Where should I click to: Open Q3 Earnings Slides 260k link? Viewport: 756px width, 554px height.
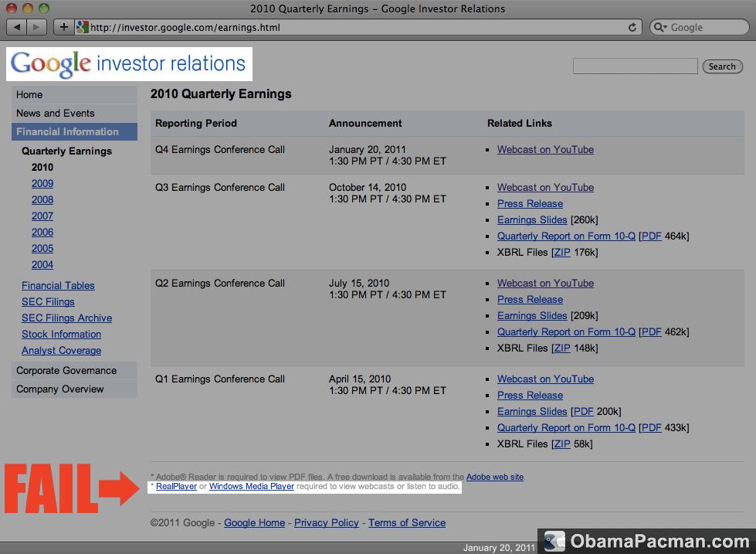[532, 220]
